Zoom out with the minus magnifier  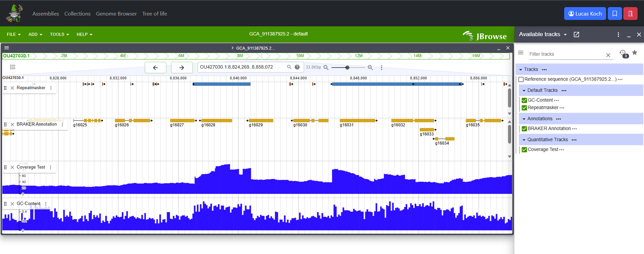click(326, 68)
